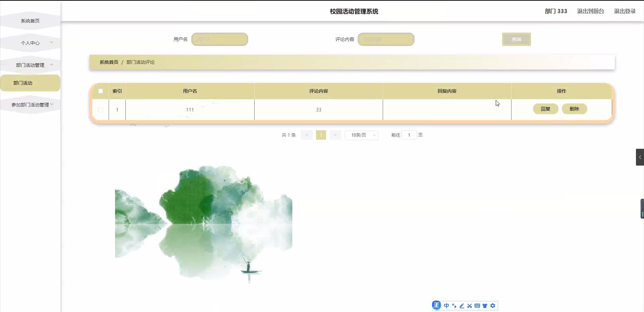Click the 操作 column header
Image resolution: width=644 pixels, height=312 pixels.
[x=561, y=91]
